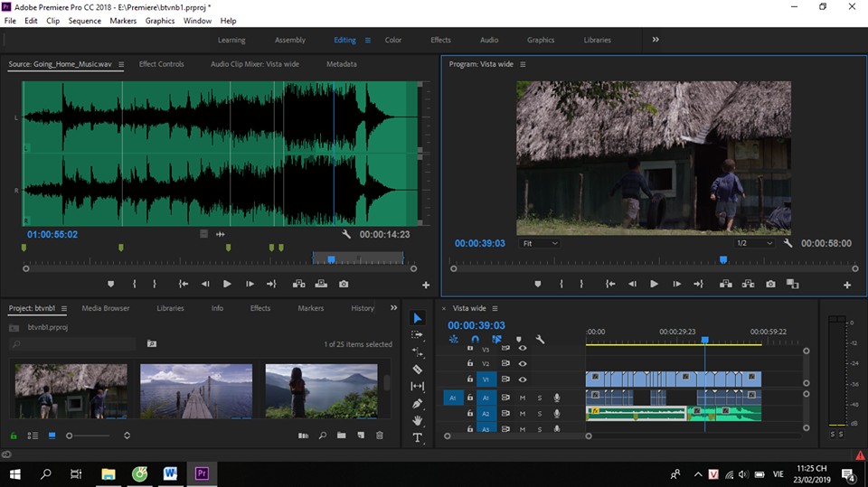Play the Program monitor
This screenshot has height=487, width=868.
pyautogui.click(x=655, y=284)
